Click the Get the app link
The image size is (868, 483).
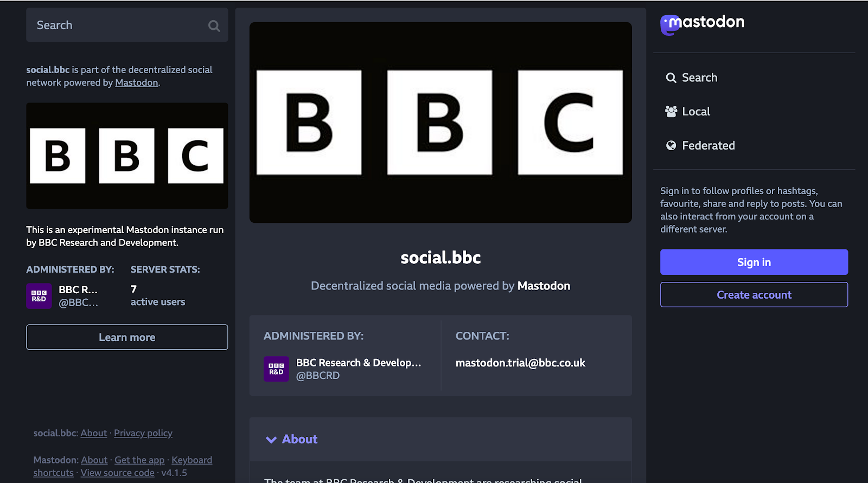[139, 460]
